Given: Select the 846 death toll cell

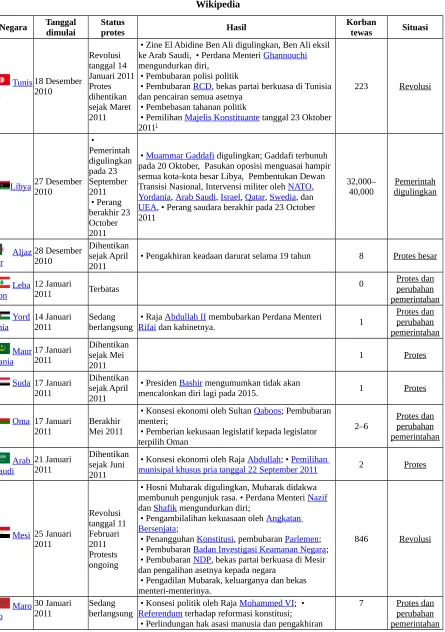Looking at the screenshot, I should [x=361, y=539].
